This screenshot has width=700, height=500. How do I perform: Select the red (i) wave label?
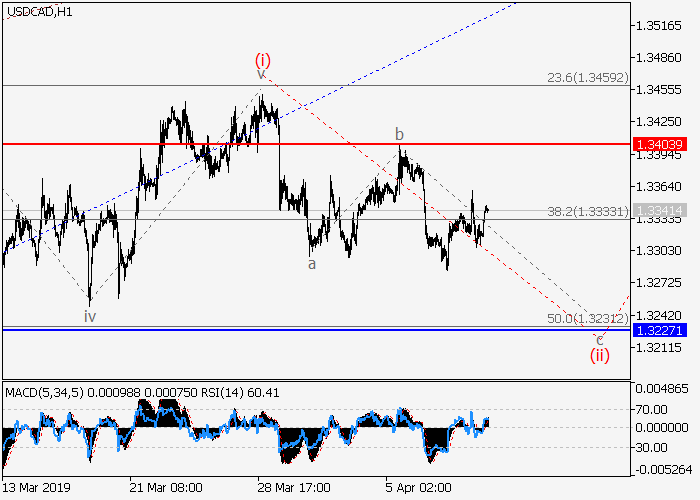tap(262, 59)
